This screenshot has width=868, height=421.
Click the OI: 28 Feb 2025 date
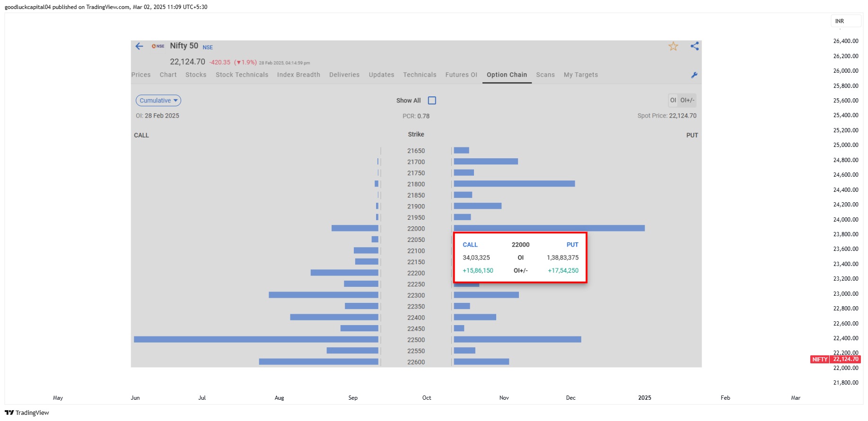point(158,116)
